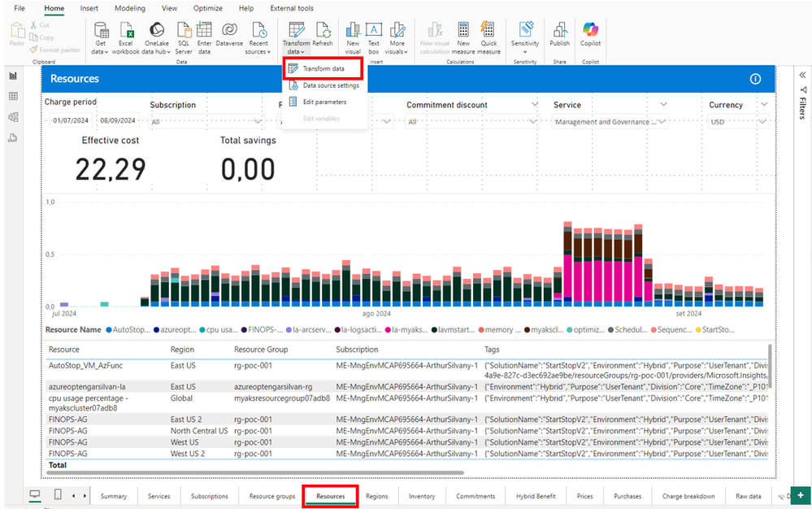Collapse the Commitment discount slicer header chevron

535,104
